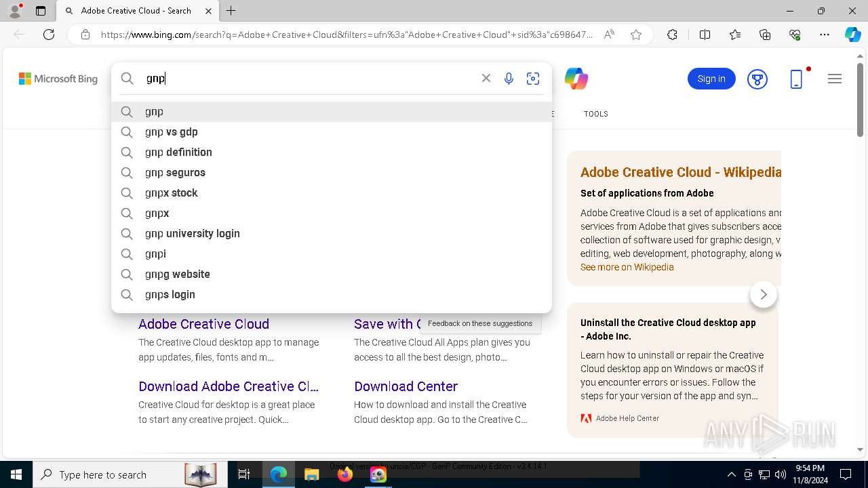Screen dimensions: 868x488
Task: Add page to favorites star icon
Action: 636,35
